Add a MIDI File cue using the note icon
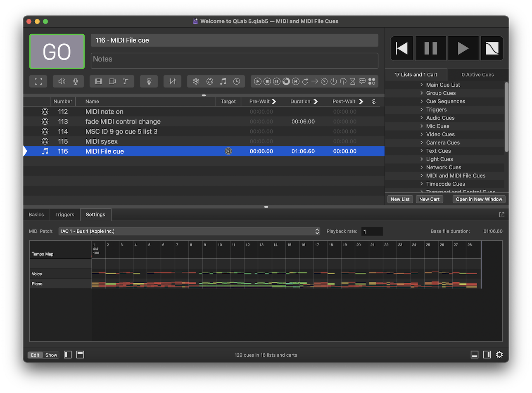The image size is (532, 393). [223, 81]
